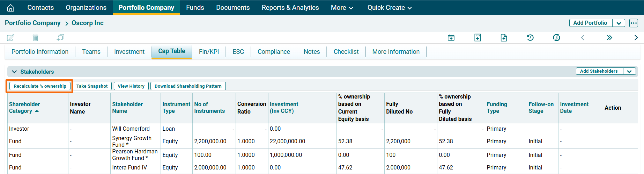Click the Portfolio Company breadcrumb link

tap(32, 23)
